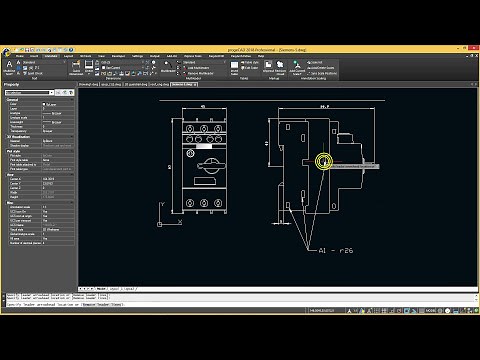Screen dimensions: 480x360
Task: Open the Home ribbon tab
Action: [20, 56]
